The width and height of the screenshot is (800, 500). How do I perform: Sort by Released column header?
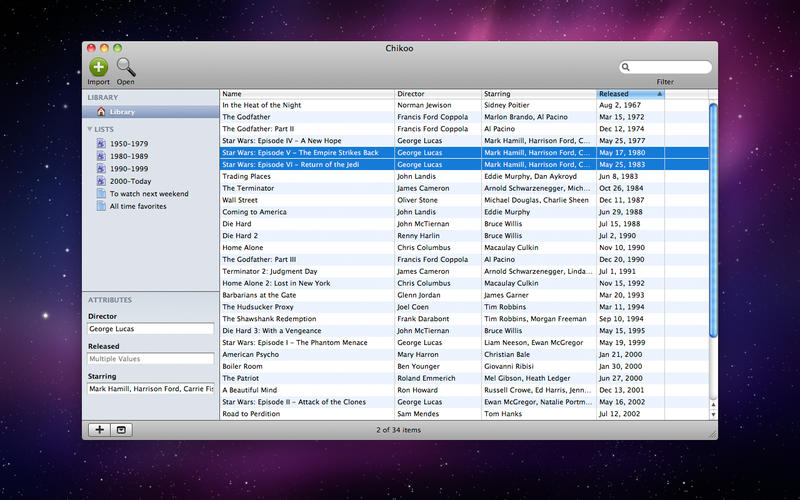click(x=631, y=94)
